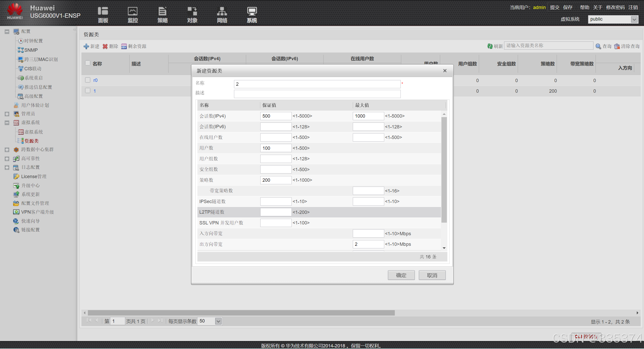Select SNMP in the sidebar tree
Viewport: 644px width, 349px height.
coord(31,50)
